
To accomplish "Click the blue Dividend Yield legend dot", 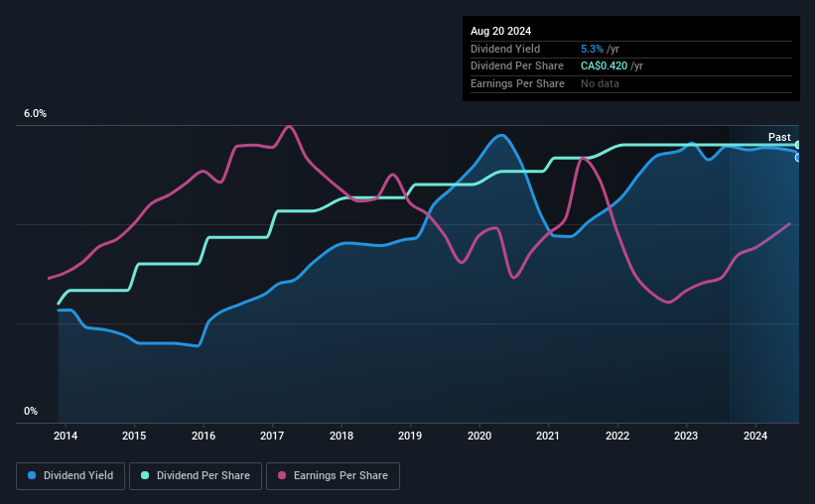I will pos(32,475).
